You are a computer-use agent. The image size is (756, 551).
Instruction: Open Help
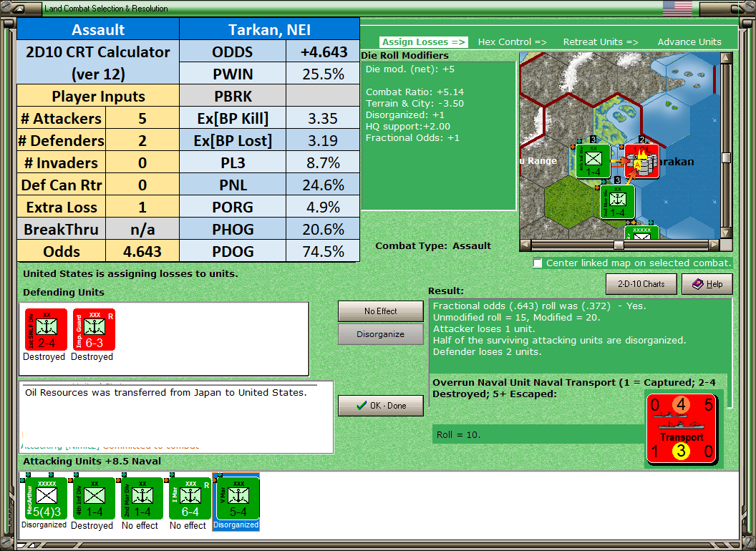click(707, 284)
